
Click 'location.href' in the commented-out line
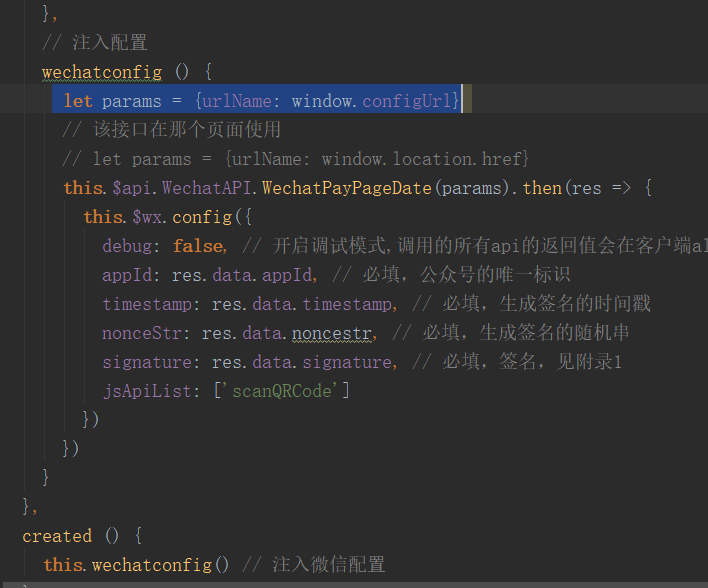click(457, 159)
